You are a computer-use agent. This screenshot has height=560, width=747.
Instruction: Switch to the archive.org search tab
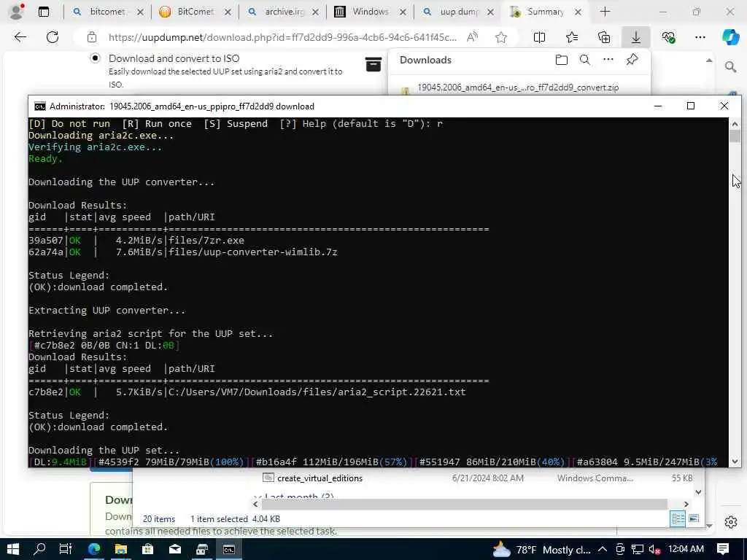283,12
